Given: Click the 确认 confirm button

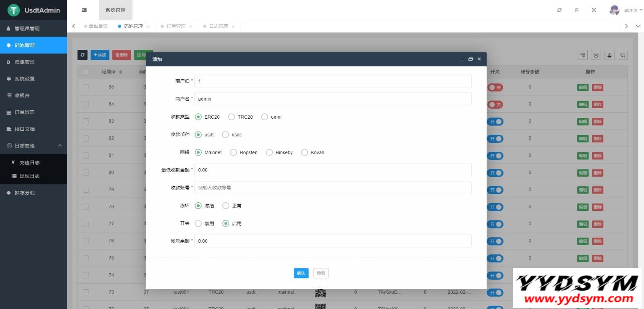Looking at the screenshot, I should (x=301, y=273).
